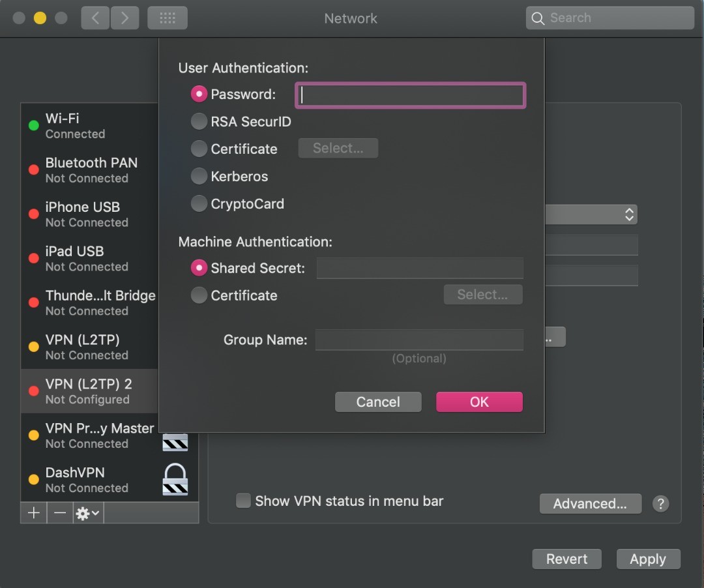The width and height of the screenshot is (704, 588).
Task: Add a new network service with plus
Action: tap(34, 513)
